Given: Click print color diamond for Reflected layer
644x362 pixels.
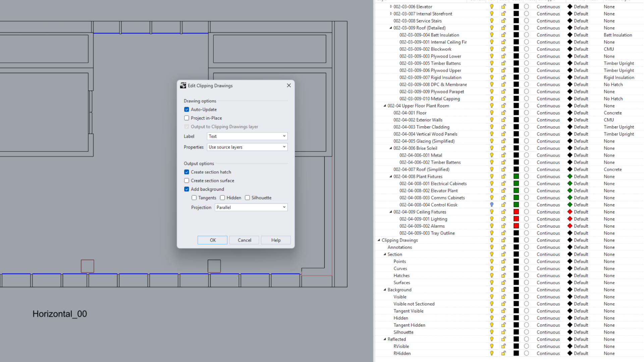Looking at the screenshot, I should click(570, 339).
